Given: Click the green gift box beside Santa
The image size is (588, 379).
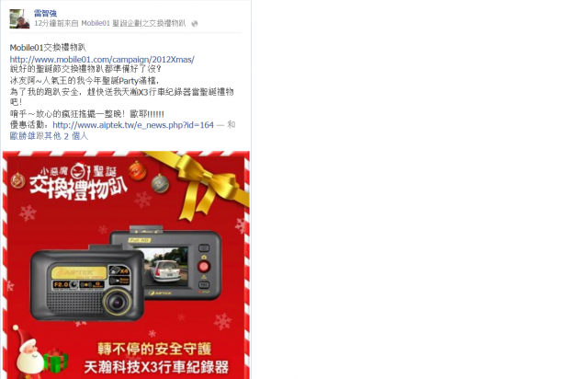Looking at the screenshot, I should pos(55,360).
